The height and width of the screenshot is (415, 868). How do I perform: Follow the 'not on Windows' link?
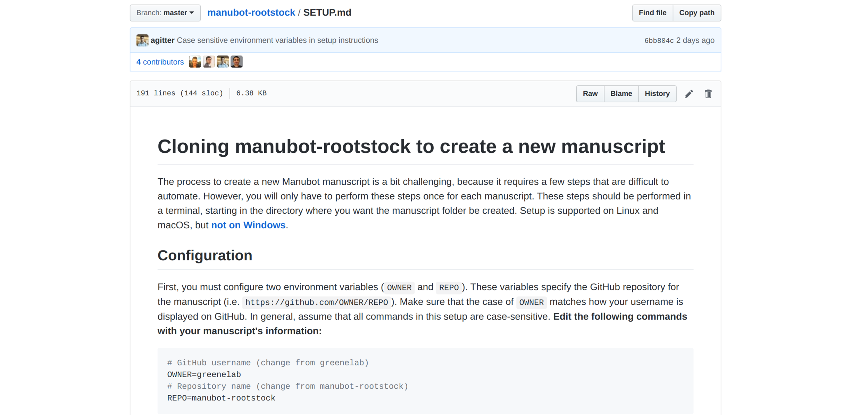[x=248, y=225]
